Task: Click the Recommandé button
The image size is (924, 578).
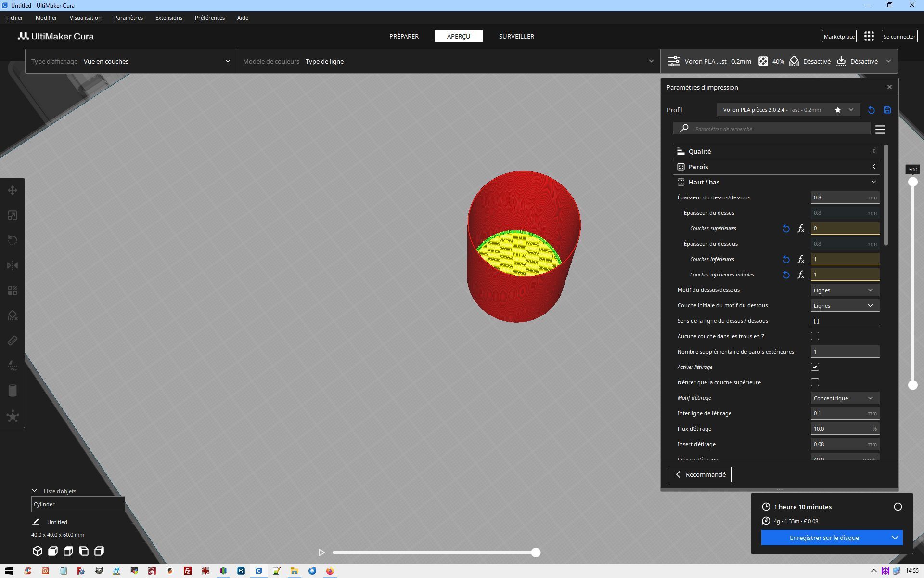Action: (x=699, y=474)
